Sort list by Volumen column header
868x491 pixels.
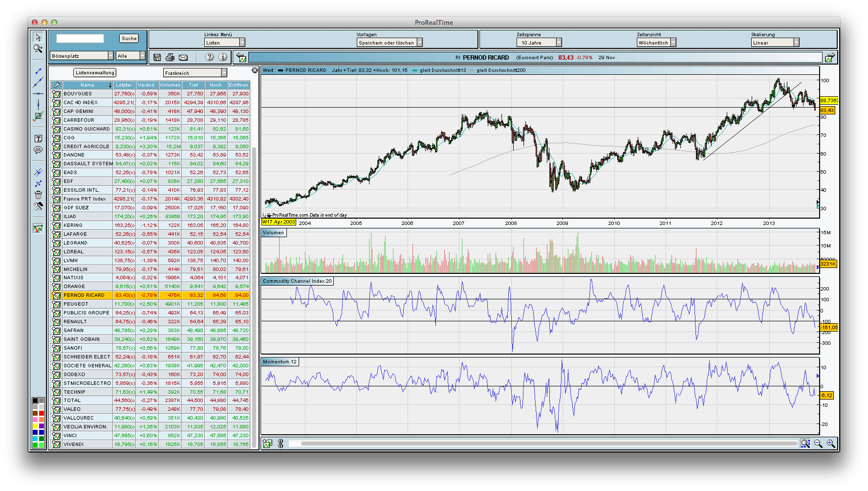pos(170,85)
